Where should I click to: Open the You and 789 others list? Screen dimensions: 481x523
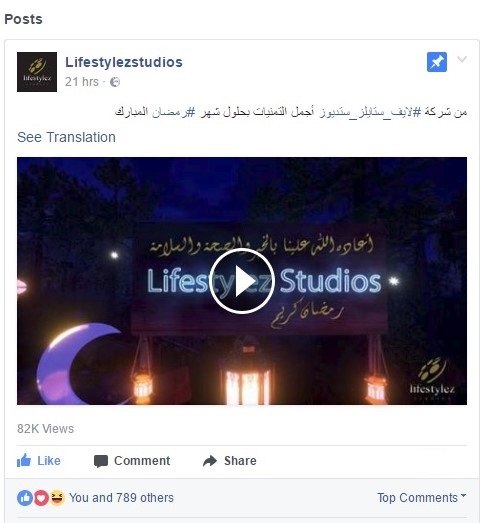click(x=121, y=498)
